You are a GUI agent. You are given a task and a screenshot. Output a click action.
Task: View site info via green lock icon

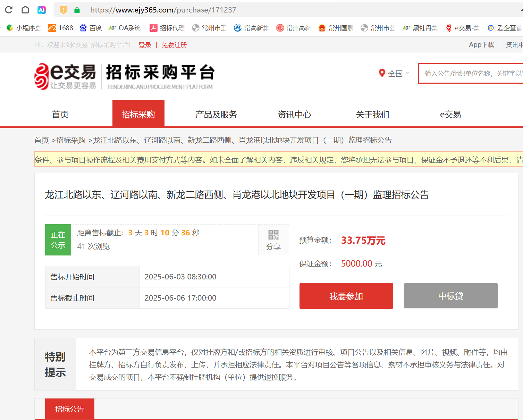pos(77,10)
